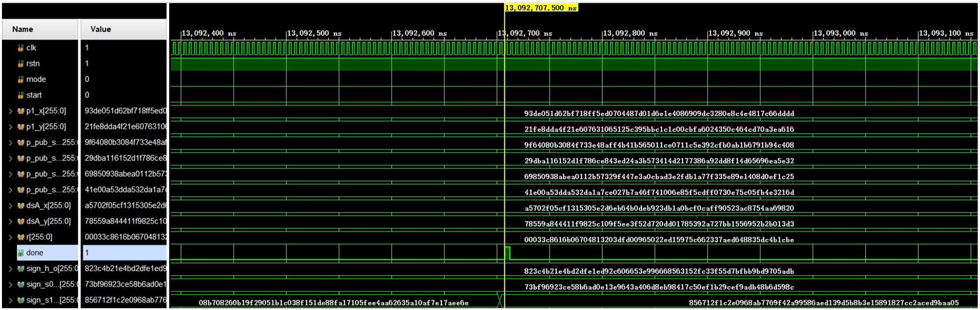This screenshot has height=310, width=980.
Task: Click the start signal icon
Action: coord(21,95)
